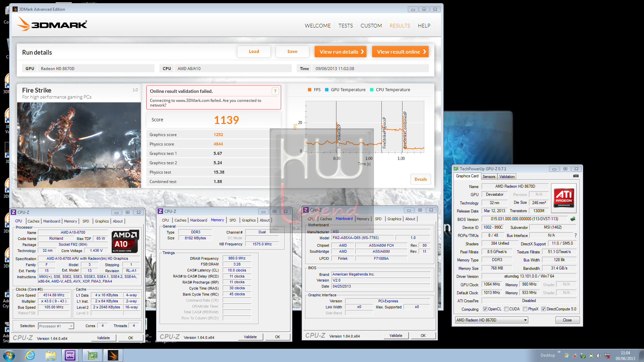This screenshot has width=644, height=362.
Task: Click the green X tray icon
Action: click(591, 356)
